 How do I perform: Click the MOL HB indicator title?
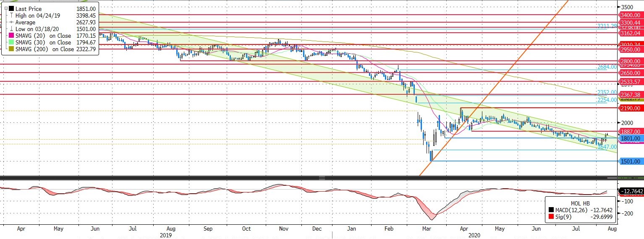(x=581, y=203)
